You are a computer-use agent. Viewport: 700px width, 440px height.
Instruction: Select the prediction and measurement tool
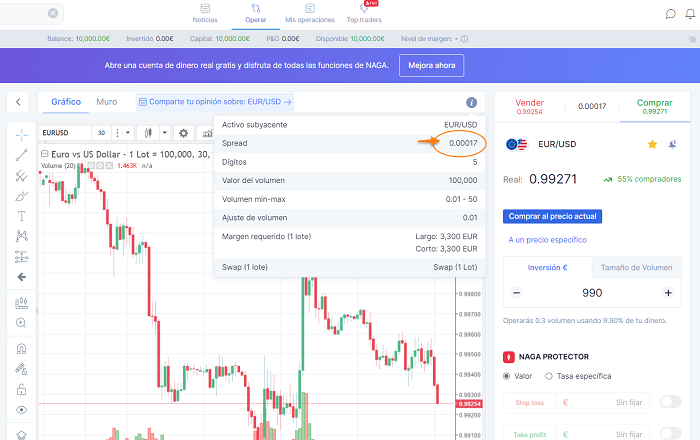tap(21, 257)
